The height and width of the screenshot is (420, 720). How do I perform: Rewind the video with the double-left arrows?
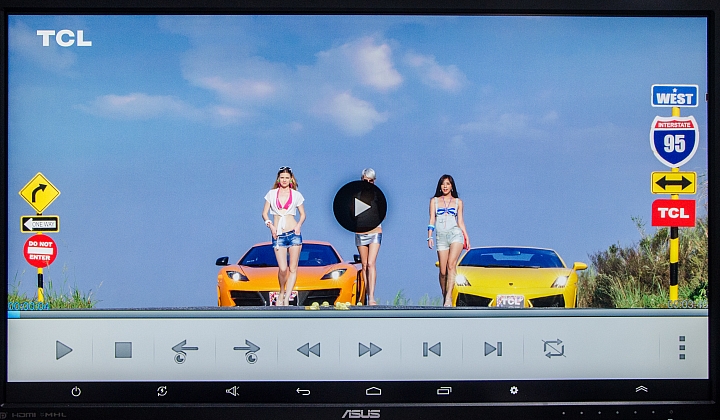pos(309,350)
